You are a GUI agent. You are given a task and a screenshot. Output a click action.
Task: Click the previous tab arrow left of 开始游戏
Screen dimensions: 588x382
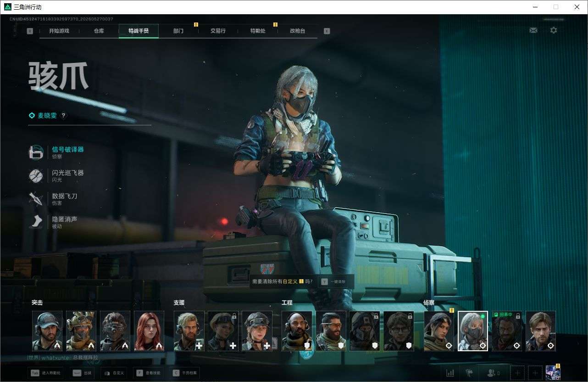coord(30,31)
